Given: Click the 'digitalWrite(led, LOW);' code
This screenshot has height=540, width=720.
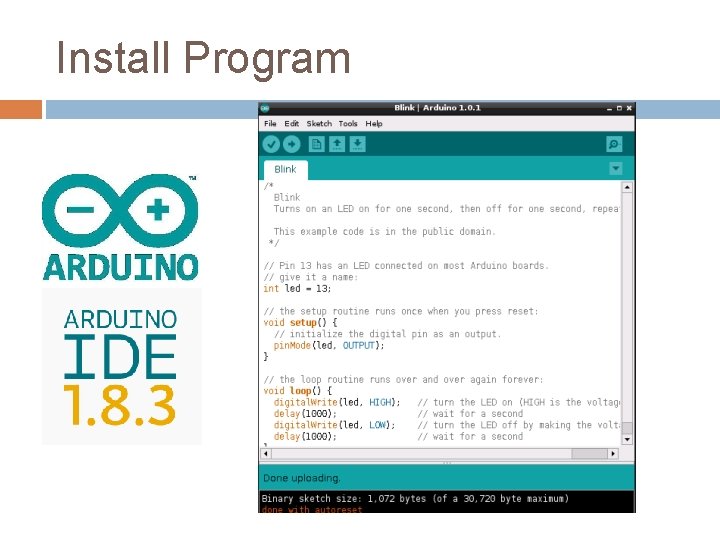Looking at the screenshot, I should click(x=334, y=425).
